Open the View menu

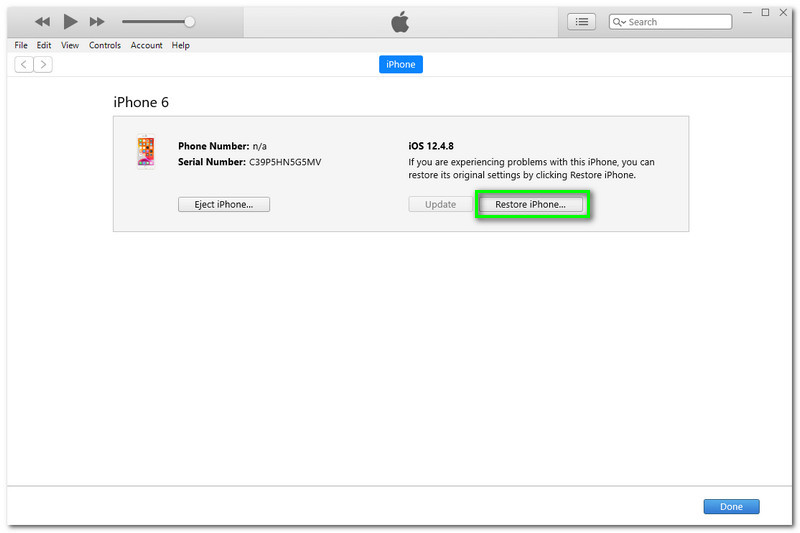tap(70, 45)
